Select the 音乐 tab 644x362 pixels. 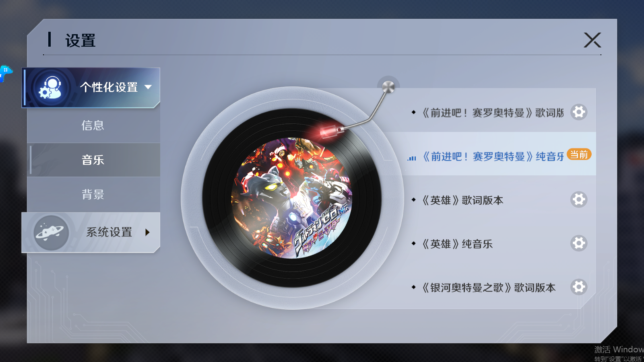[93, 160]
